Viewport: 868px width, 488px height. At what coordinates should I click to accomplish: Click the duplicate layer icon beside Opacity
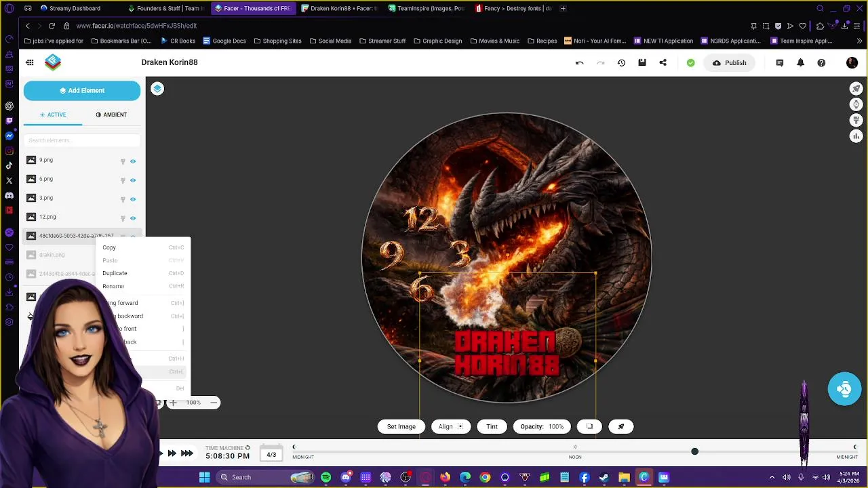pos(589,426)
